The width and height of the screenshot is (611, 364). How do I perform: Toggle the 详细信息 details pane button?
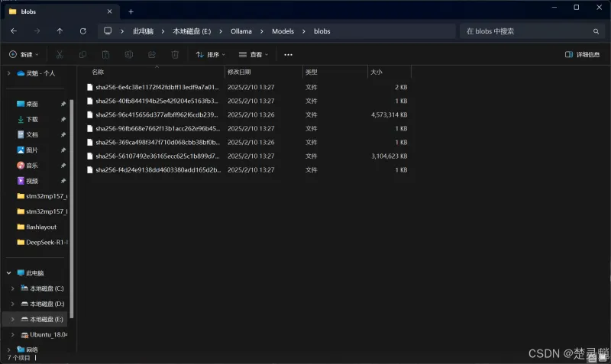(582, 54)
